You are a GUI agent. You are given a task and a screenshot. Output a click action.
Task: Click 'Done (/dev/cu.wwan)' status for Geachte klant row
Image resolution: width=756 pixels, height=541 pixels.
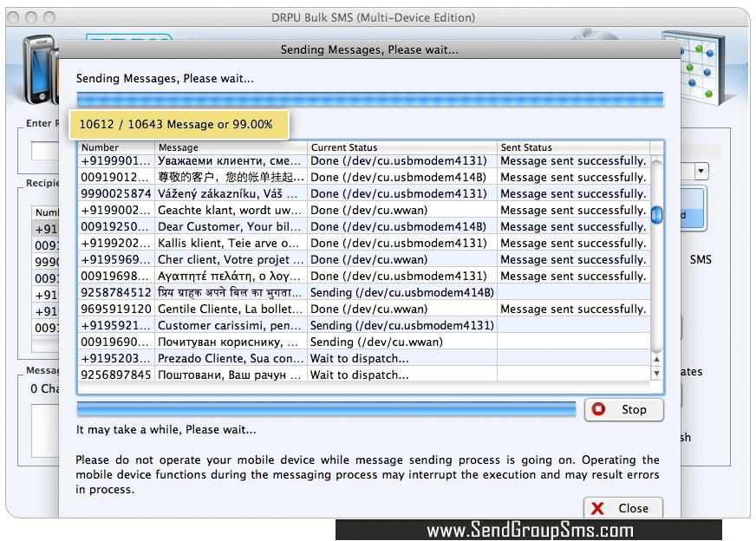(402, 210)
